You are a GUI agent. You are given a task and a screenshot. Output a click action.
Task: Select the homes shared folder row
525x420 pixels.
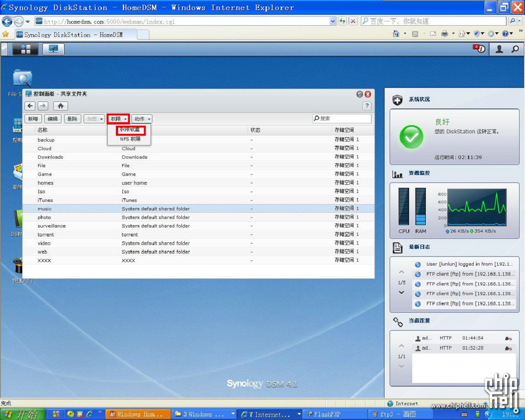pyautogui.click(x=198, y=183)
